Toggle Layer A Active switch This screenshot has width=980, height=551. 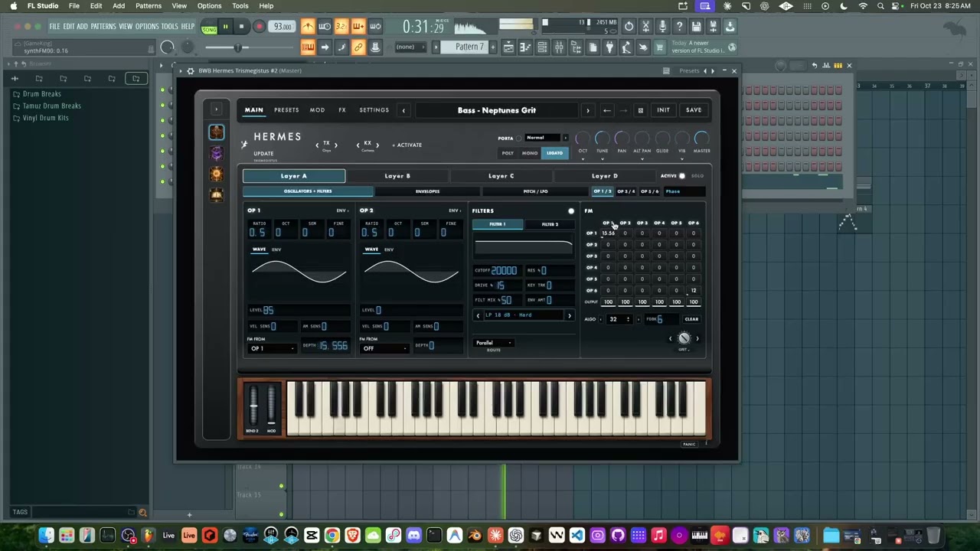pyautogui.click(x=681, y=176)
